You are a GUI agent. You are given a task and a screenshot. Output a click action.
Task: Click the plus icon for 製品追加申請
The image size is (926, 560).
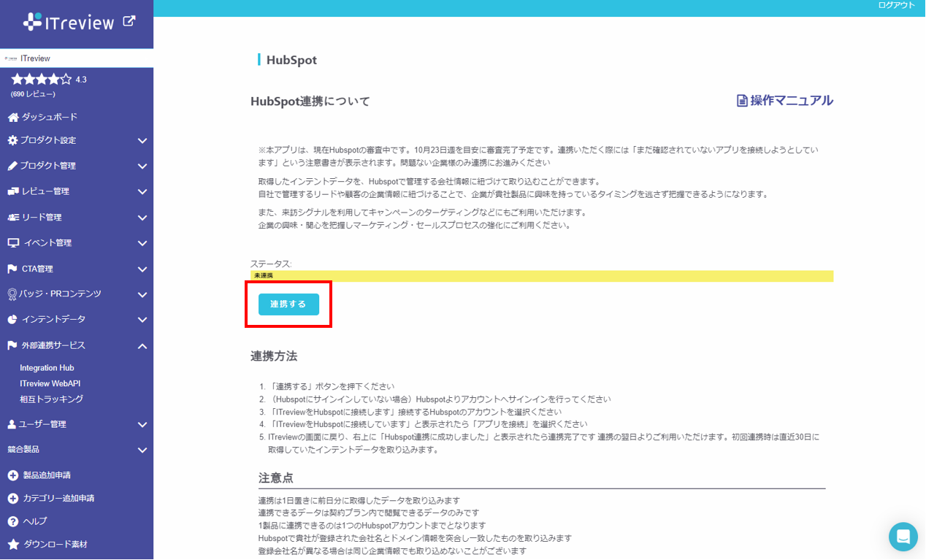[13, 475]
